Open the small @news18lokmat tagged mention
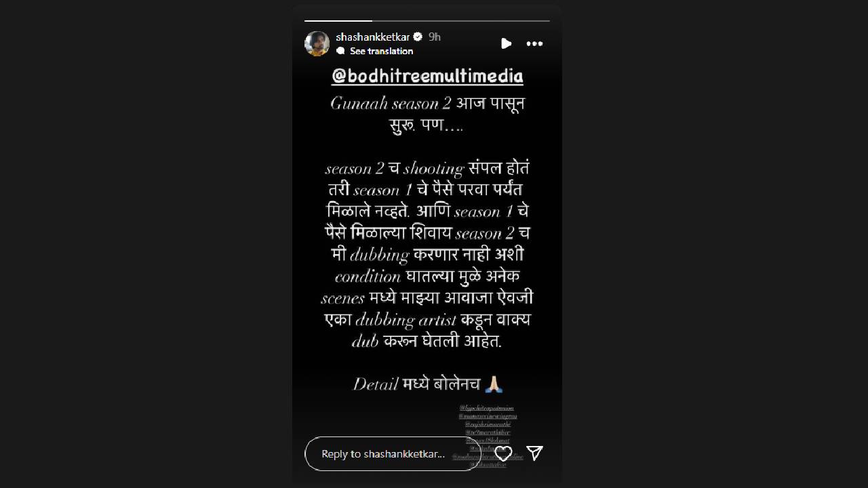This screenshot has height=488, width=868. point(487,441)
